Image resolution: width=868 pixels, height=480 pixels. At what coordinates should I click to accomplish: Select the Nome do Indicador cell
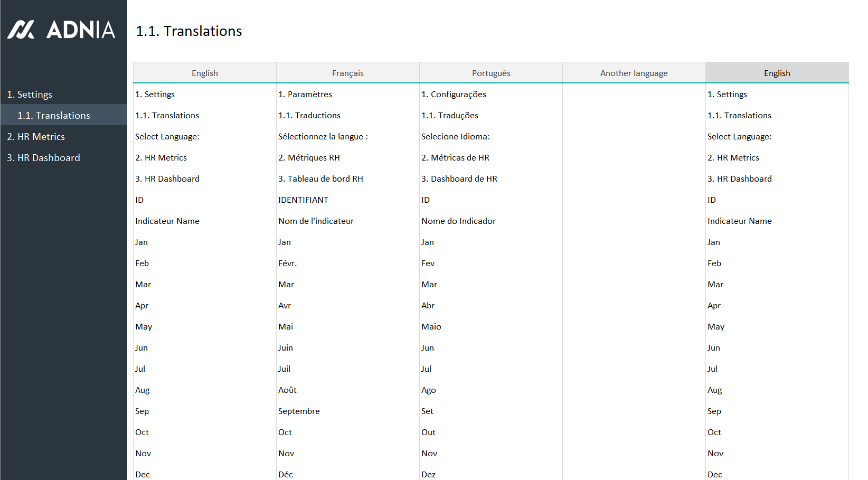tap(458, 221)
